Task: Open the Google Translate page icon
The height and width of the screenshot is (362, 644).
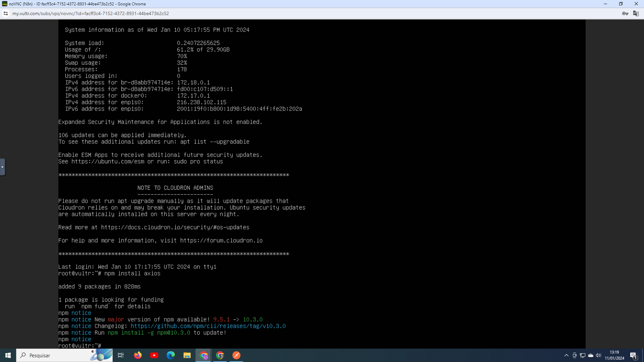Action: (x=636, y=13)
